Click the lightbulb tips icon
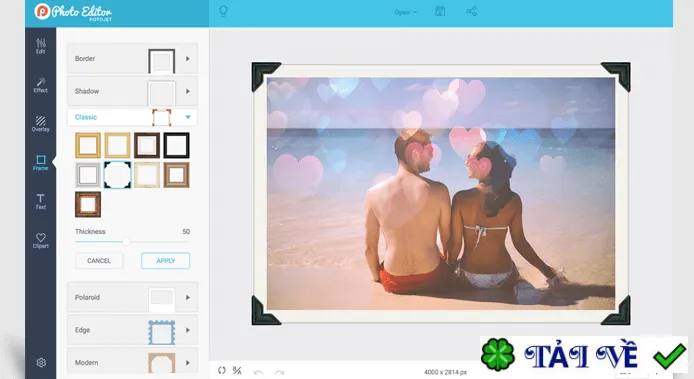Viewport: 694px width, 379px height. (224, 11)
